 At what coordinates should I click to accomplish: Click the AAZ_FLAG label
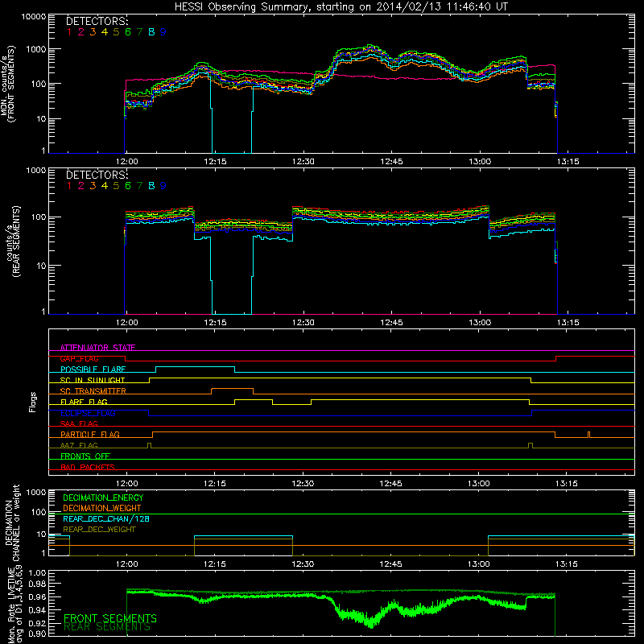point(79,445)
